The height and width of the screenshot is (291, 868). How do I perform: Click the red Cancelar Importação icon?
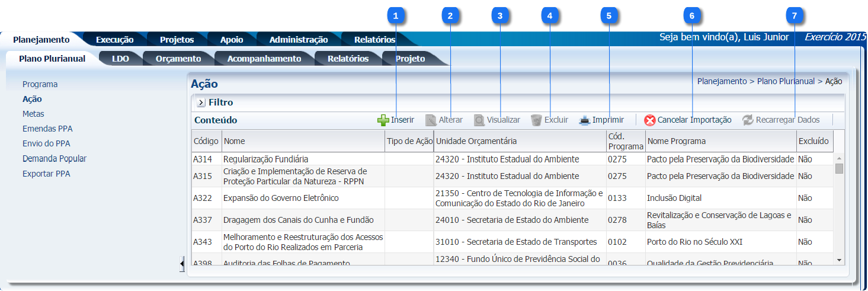coord(650,120)
